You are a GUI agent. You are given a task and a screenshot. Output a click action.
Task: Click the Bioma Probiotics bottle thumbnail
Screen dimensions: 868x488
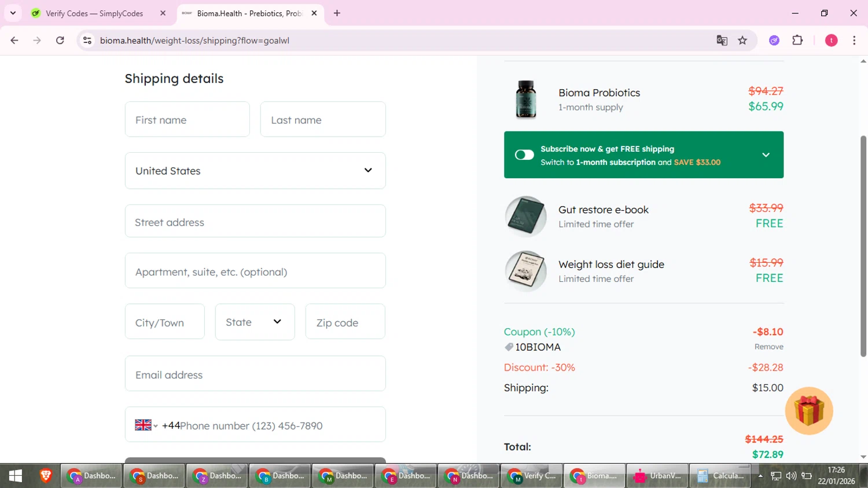526,100
